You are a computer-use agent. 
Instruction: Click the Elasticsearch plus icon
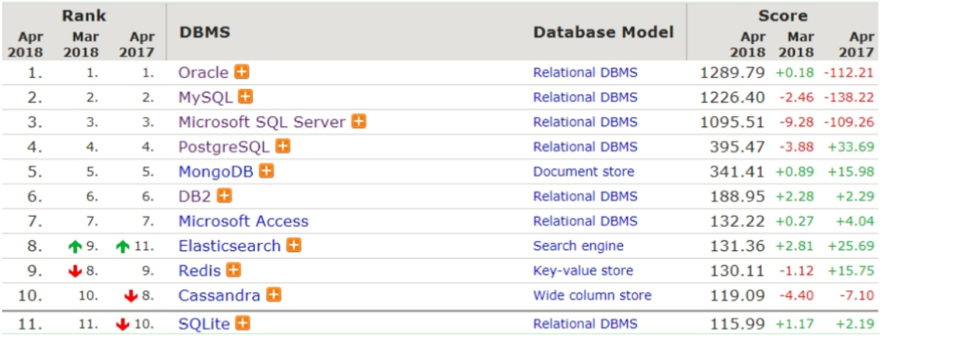294,245
